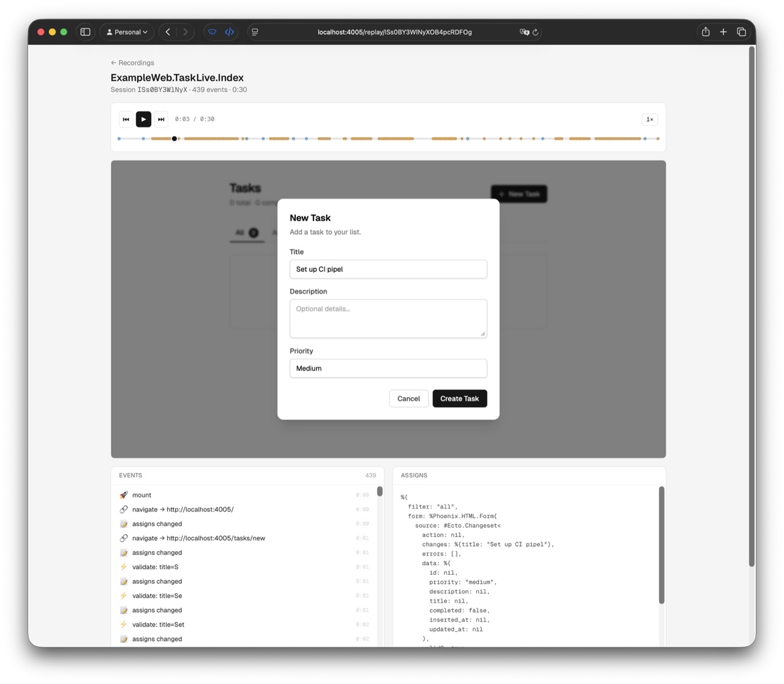
Task: Jump to first blue timeline marker
Action: 119,138
